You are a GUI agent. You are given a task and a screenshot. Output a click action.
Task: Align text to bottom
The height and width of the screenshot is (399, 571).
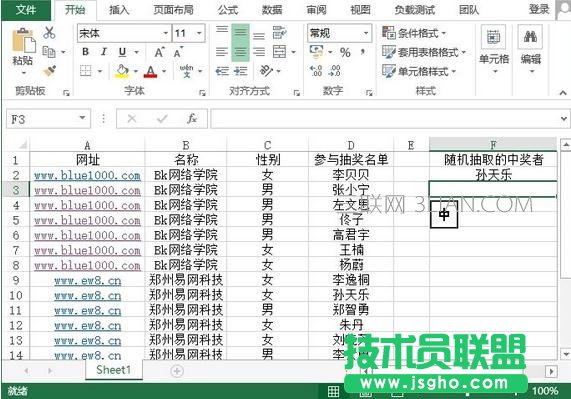pos(259,36)
